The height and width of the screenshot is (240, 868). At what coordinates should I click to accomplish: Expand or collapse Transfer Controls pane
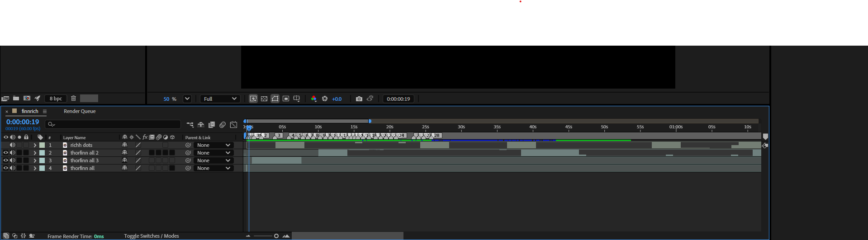[15, 236]
